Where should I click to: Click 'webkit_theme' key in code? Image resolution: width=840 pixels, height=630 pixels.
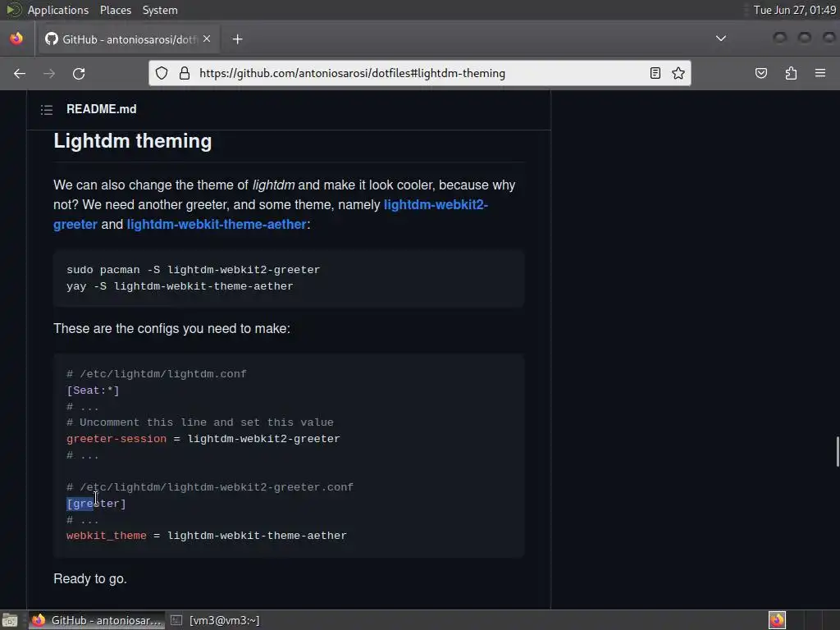(x=106, y=536)
